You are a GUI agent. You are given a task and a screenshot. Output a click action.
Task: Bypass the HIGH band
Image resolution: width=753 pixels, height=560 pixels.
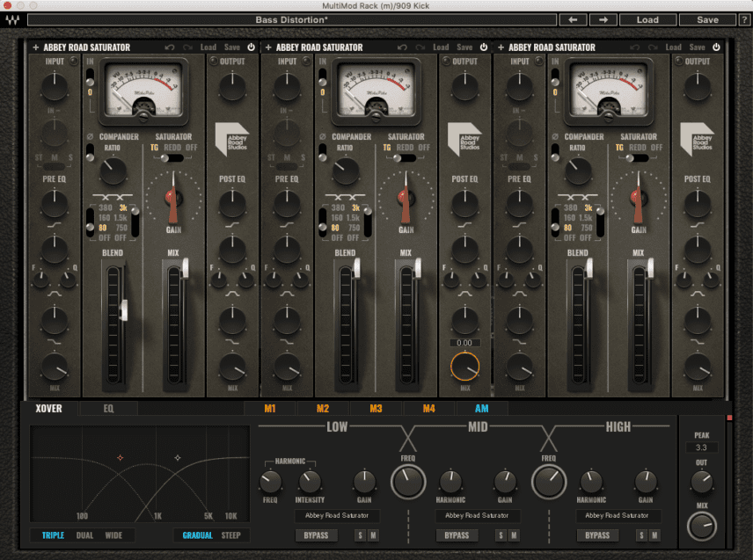click(597, 535)
